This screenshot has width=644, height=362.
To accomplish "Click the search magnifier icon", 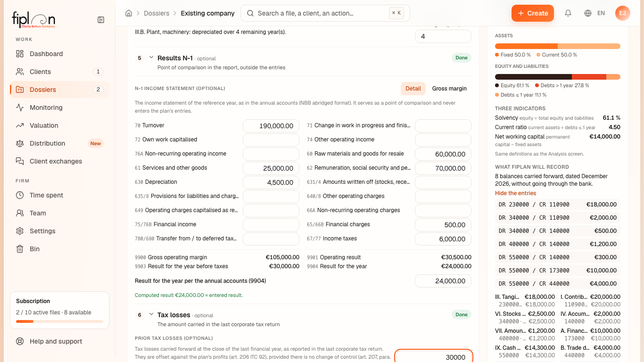I will (250, 13).
